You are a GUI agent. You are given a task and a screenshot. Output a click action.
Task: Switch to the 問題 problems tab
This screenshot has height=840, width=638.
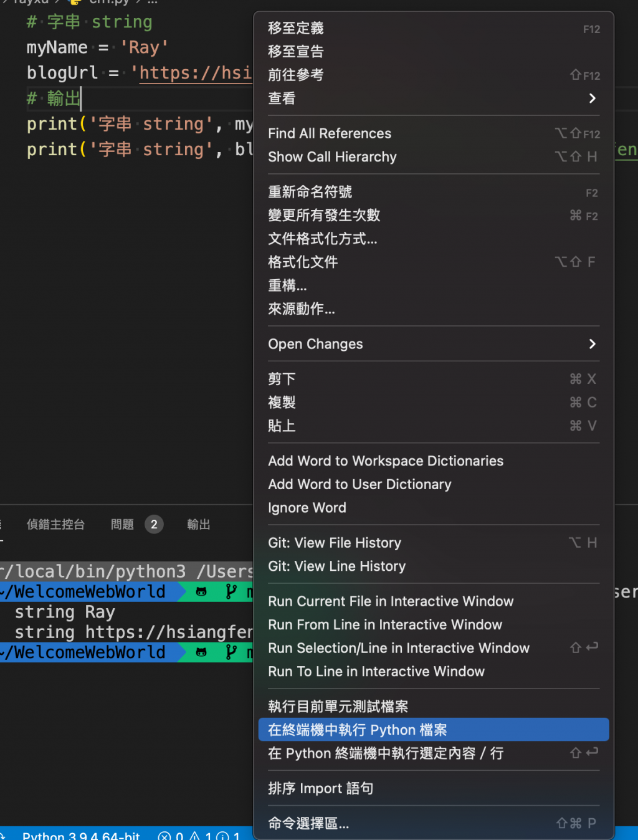pyautogui.click(x=122, y=525)
